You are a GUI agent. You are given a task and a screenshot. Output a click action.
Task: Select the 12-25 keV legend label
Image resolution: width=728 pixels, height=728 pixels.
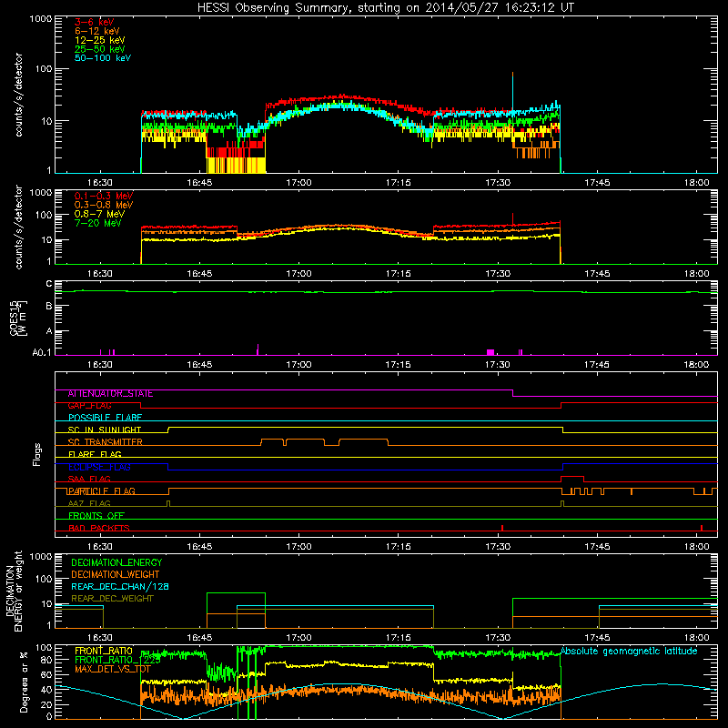(100, 40)
